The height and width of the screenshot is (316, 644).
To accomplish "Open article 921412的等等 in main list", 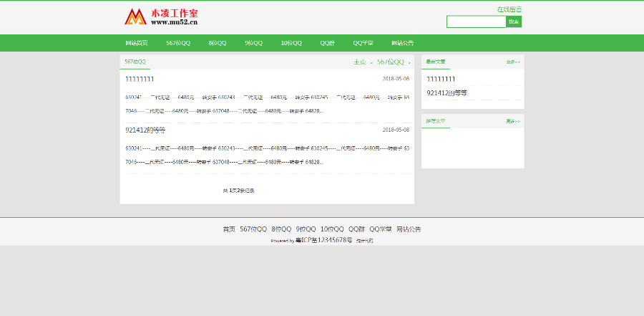I will click(x=145, y=130).
